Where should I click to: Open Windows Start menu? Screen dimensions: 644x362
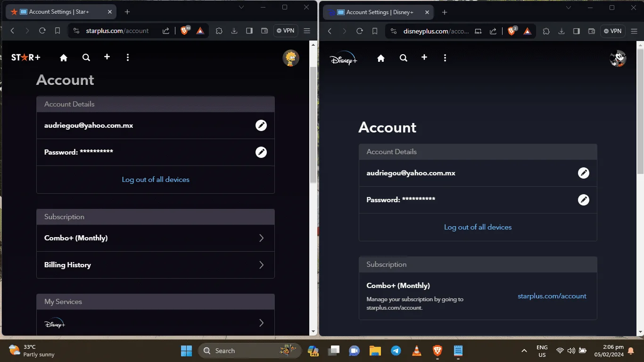(186, 351)
